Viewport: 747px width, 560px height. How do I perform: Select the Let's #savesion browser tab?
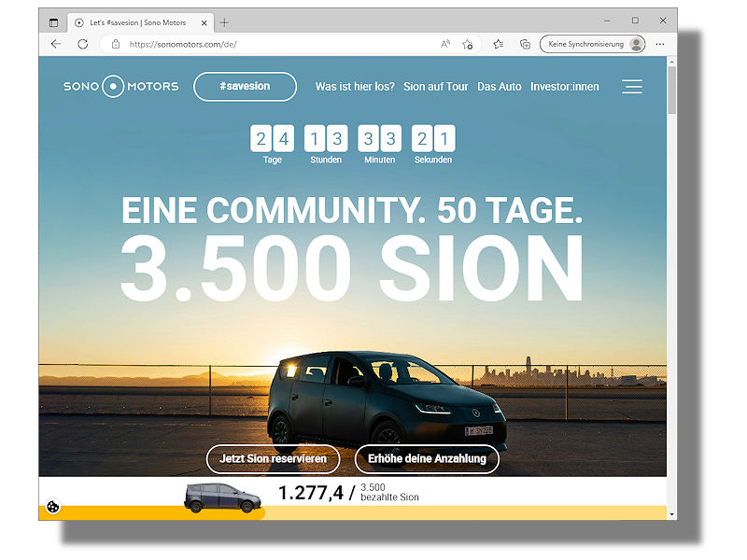pyautogui.click(x=141, y=22)
